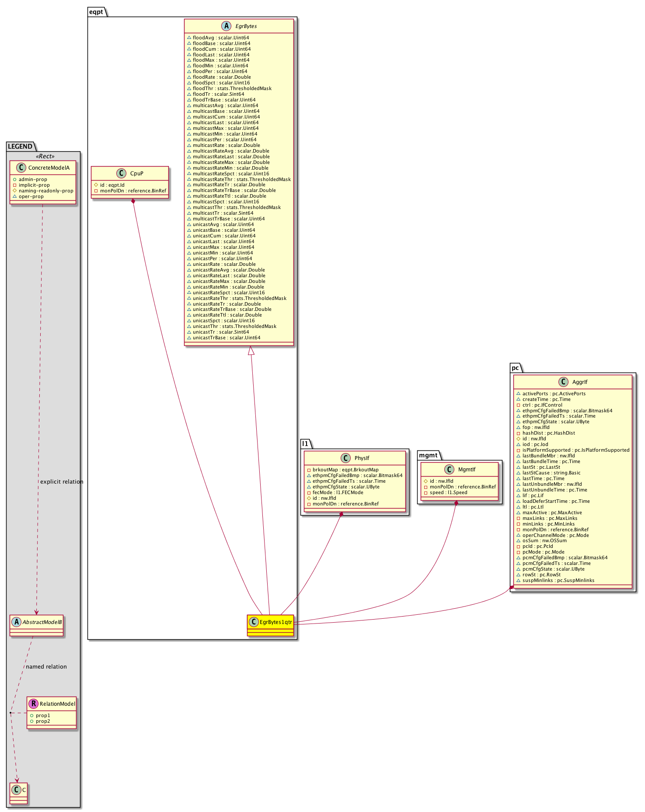This screenshot has height=812, width=645.
Task: Click the 'named relation' label text
Action: 46,667
